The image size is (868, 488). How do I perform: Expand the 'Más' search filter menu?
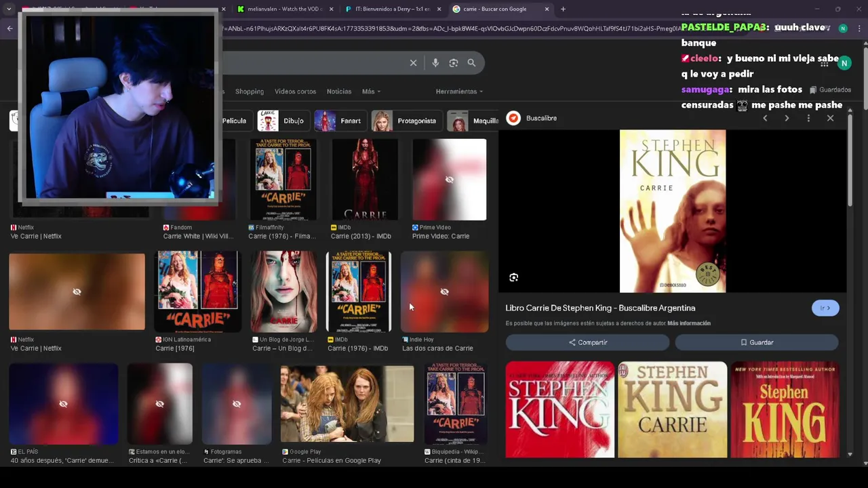click(371, 91)
